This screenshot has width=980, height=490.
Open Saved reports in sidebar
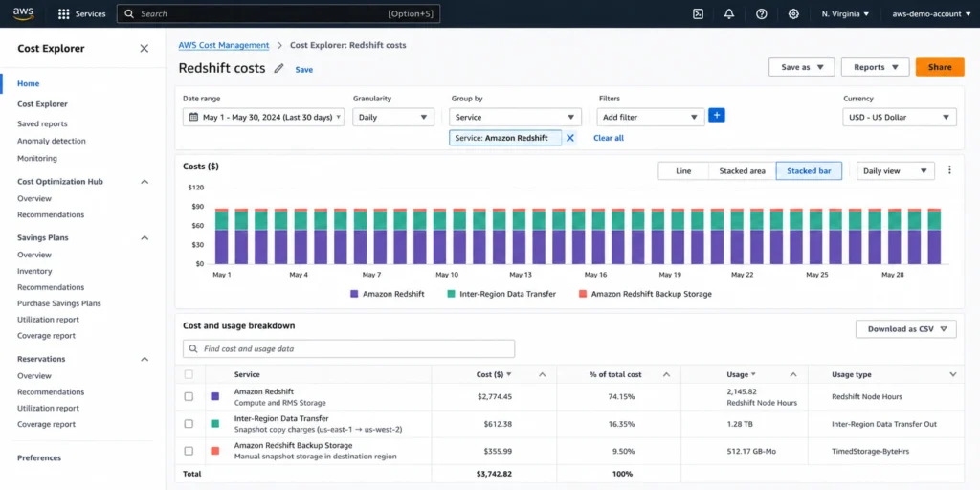pyautogui.click(x=42, y=123)
